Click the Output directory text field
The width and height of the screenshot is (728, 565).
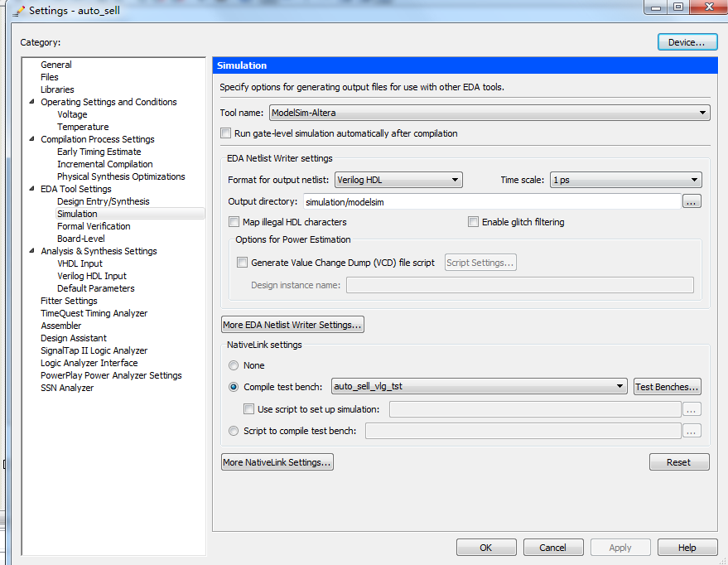[x=492, y=201]
